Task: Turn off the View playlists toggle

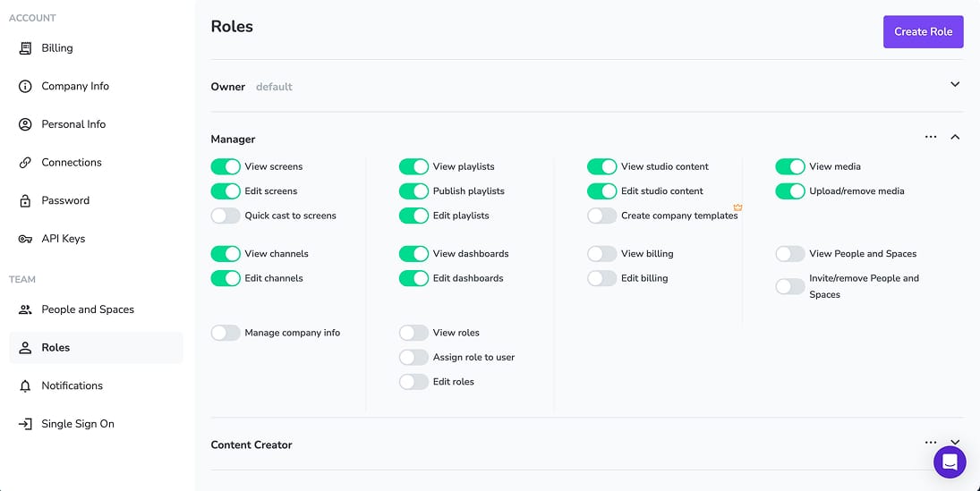Action: [x=413, y=166]
